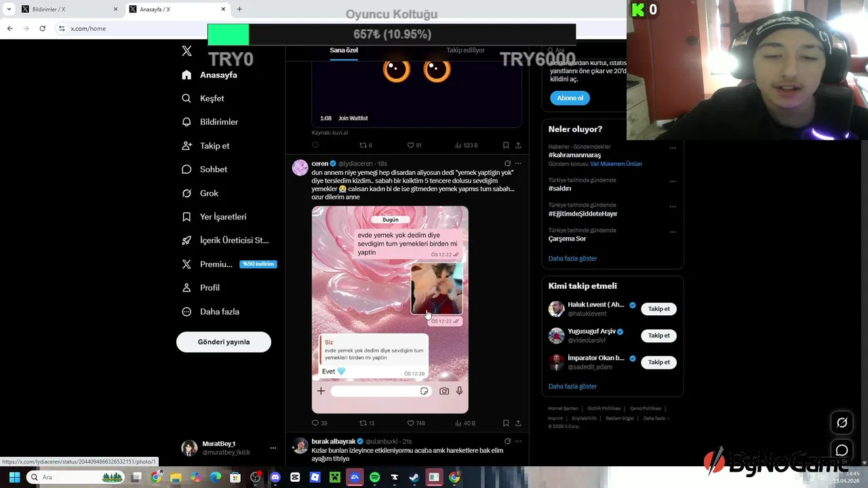Open a new browser tab
The height and width of the screenshot is (488, 868).
point(239,9)
